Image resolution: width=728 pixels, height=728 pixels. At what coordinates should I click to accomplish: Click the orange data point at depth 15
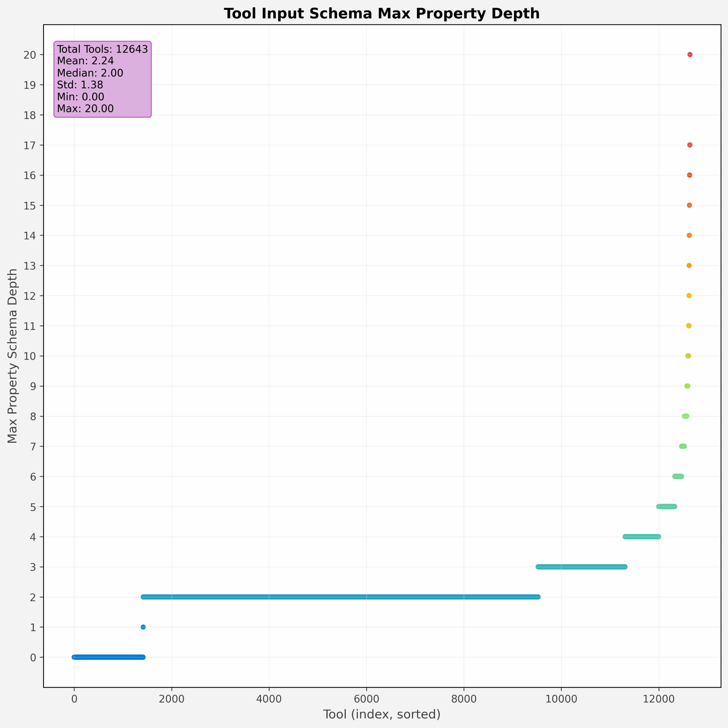coord(689,205)
